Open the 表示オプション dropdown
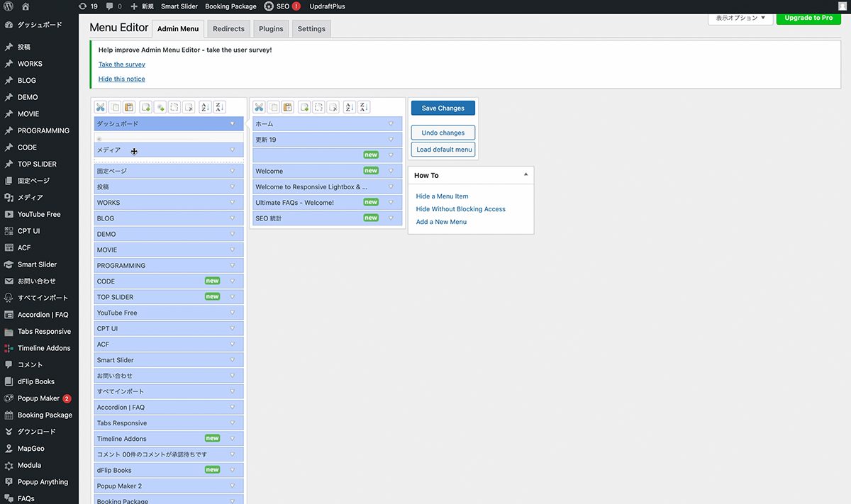The height and width of the screenshot is (504, 851). point(740,18)
